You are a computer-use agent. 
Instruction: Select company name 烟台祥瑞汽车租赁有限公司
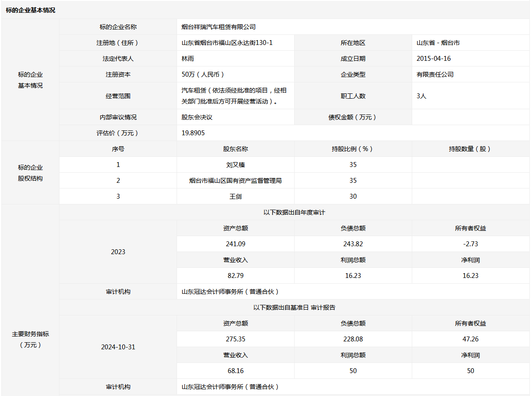218,27
